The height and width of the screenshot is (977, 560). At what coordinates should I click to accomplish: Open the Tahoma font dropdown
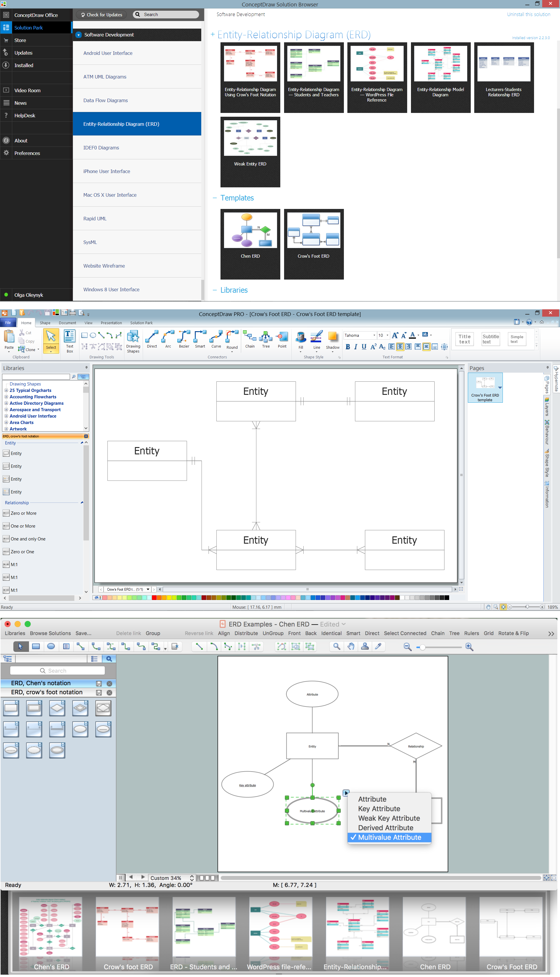374,336
